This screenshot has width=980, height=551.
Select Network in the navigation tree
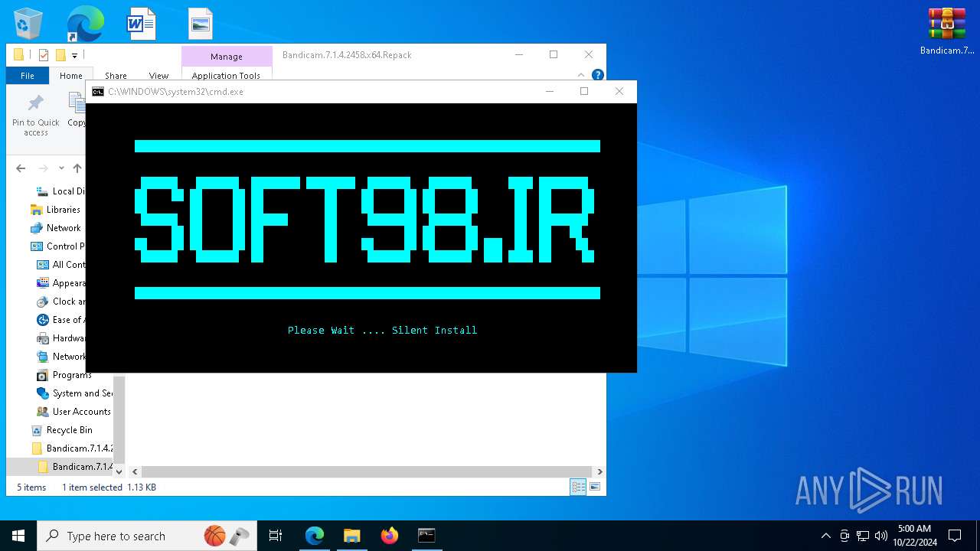(56, 228)
